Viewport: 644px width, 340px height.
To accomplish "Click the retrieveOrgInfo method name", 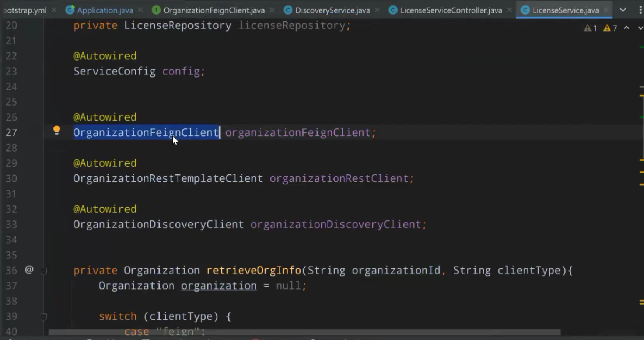I will click(x=254, y=270).
